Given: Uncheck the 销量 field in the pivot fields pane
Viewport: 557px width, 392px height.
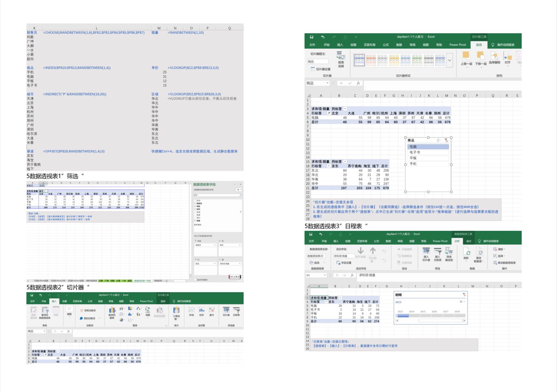Looking at the screenshot, I should (x=195, y=221).
